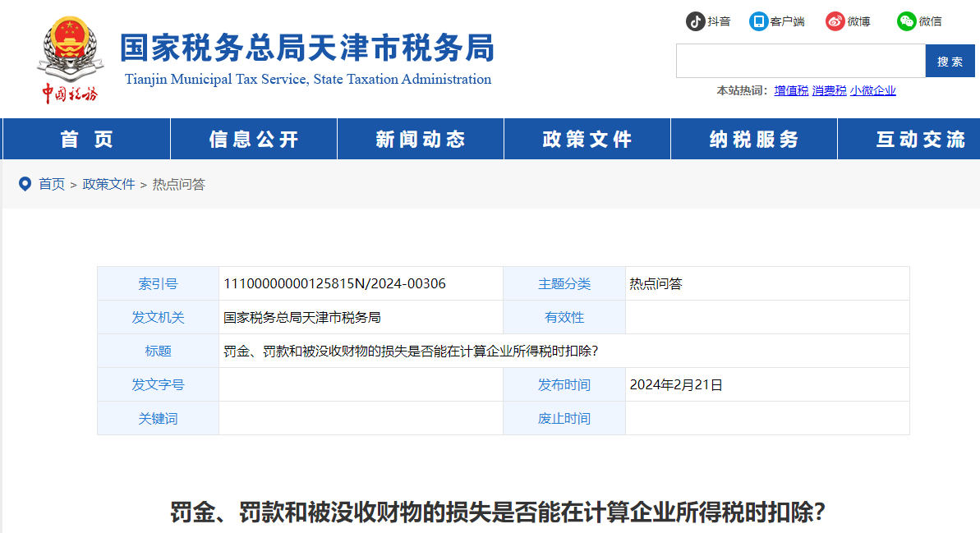Open the 消费税 hot keyword link
Image resolution: width=980 pixels, height=533 pixels.
click(830, 90)
